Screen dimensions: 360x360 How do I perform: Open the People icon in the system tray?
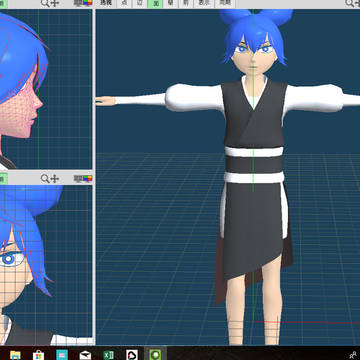(353, 355)
